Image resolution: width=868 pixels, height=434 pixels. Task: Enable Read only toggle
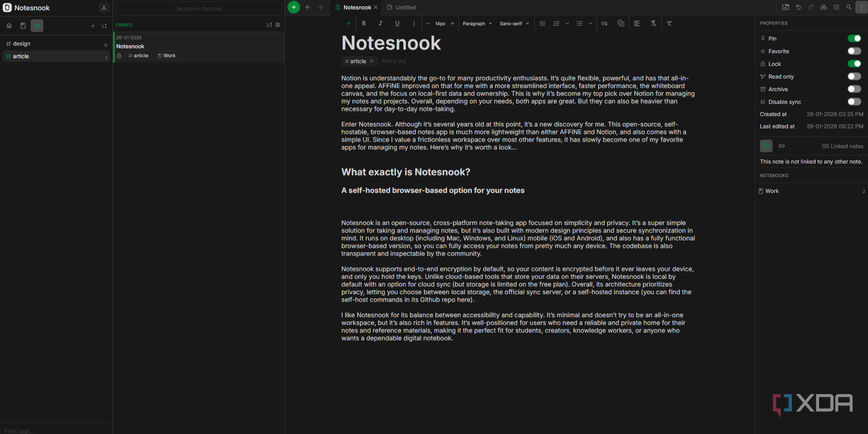[x=854, y=76]
